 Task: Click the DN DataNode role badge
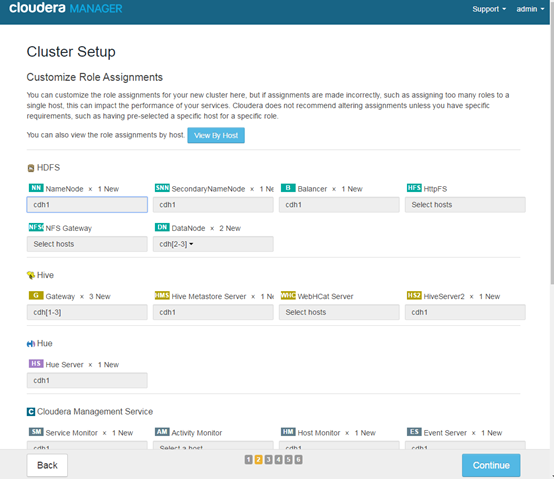(162, 227)
